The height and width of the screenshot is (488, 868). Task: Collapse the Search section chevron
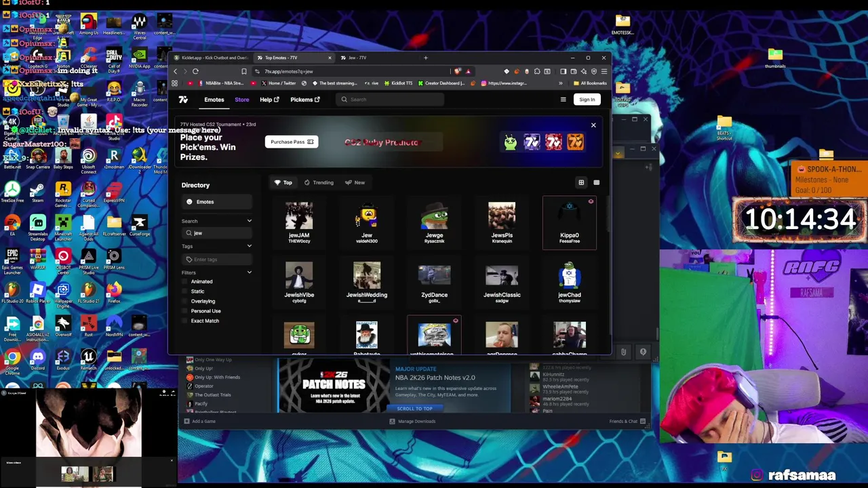point(249,221)
